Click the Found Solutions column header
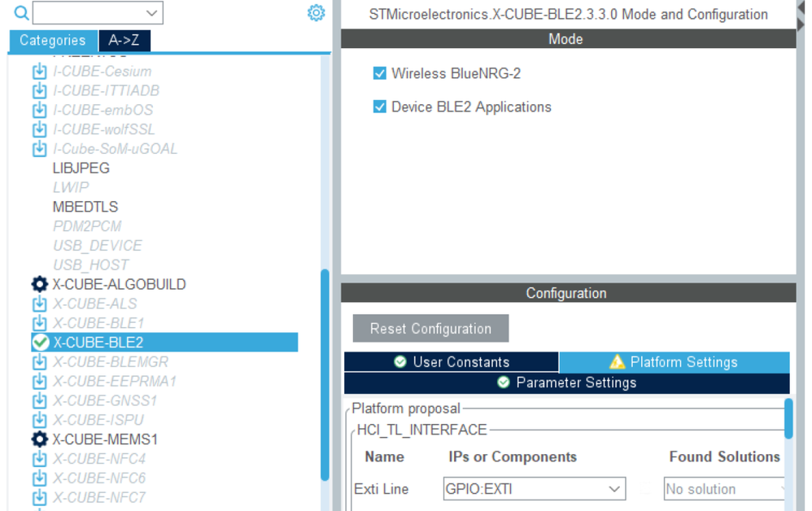812x511 pixels. pos(724,456)
